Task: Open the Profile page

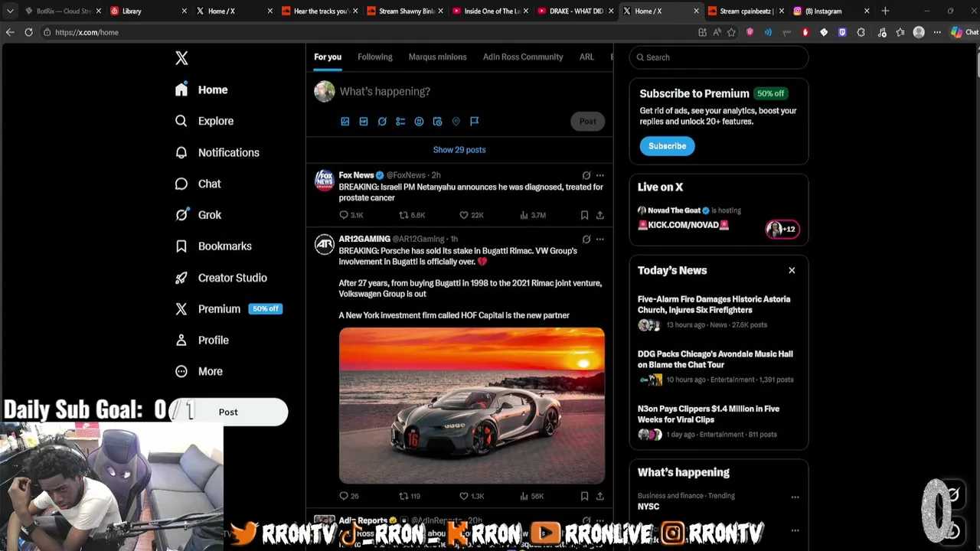Action: pyautogui.click(x=202, y=340)
